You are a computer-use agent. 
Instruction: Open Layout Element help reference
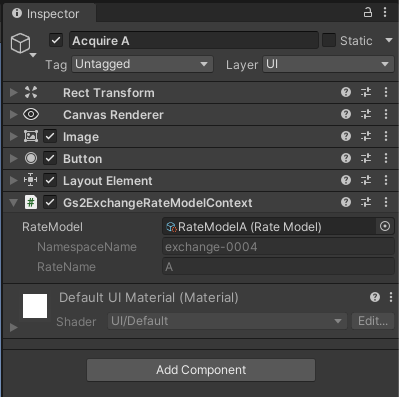click(x=346, y=180)
